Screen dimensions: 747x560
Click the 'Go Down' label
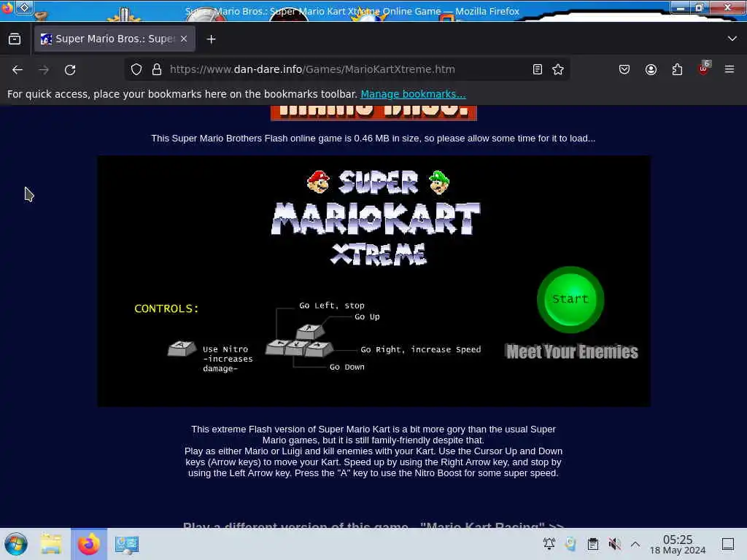click(347, 367)
